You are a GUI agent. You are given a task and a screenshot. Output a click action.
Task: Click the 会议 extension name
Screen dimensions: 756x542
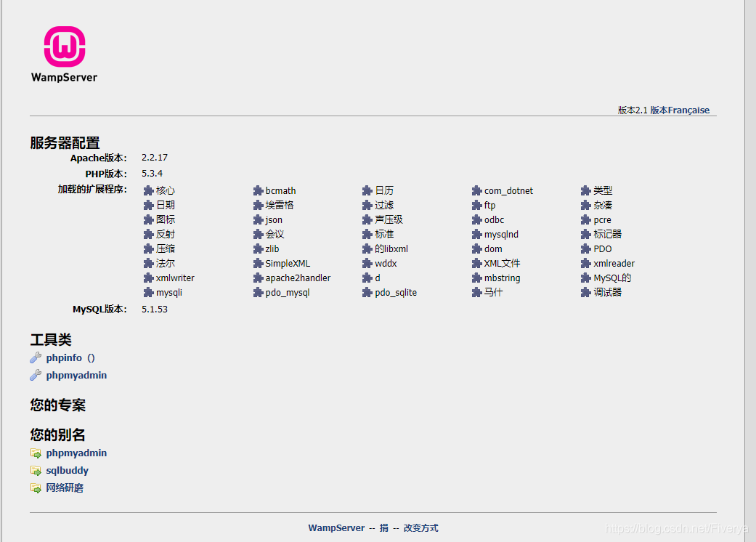click(x=275, y=235)
